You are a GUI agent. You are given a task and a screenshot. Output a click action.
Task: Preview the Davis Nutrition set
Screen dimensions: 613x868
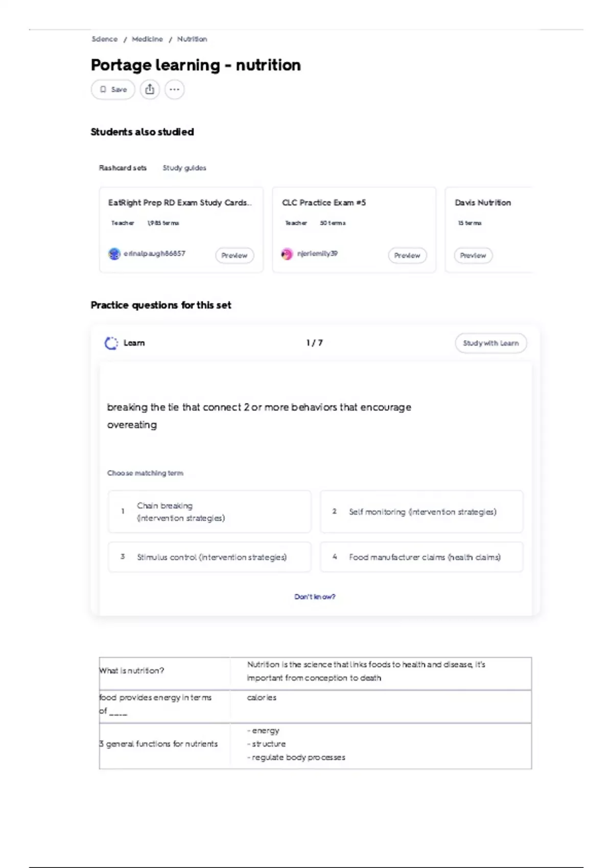pyautogui.click(x=473, y=255)
